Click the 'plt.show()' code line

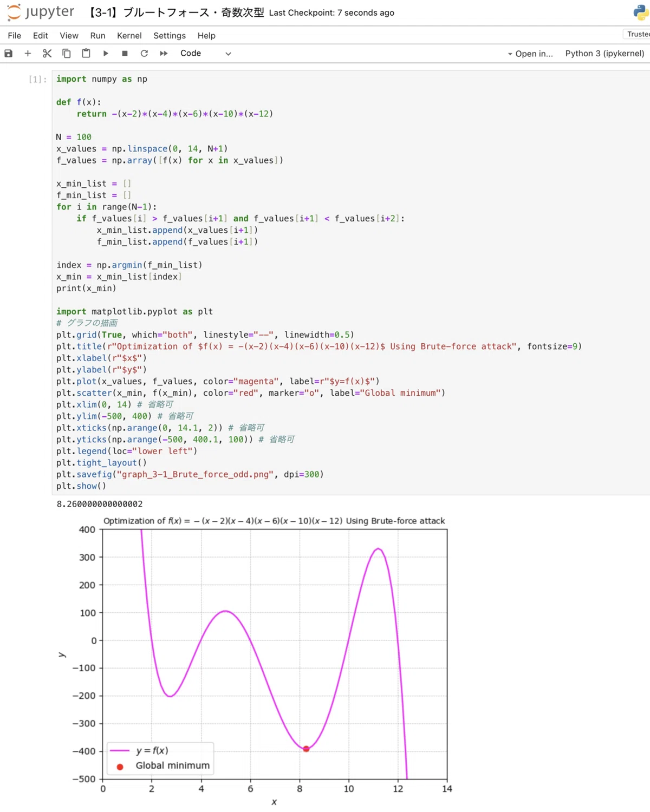81,486
